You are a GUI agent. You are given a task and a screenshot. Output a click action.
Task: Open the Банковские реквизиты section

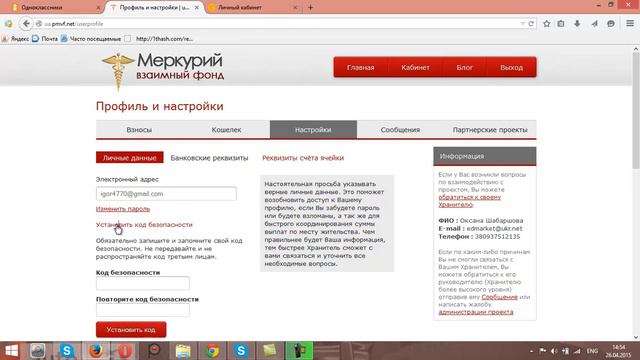209,158
